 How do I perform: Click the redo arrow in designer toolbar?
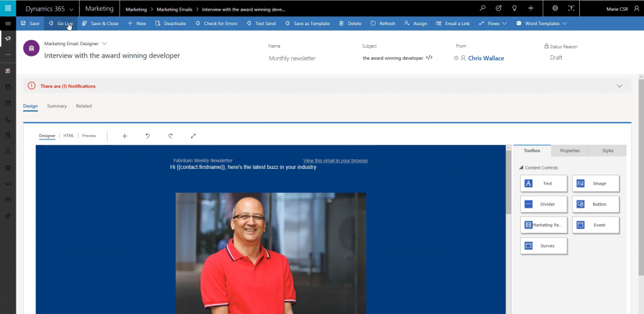[170, 136]
